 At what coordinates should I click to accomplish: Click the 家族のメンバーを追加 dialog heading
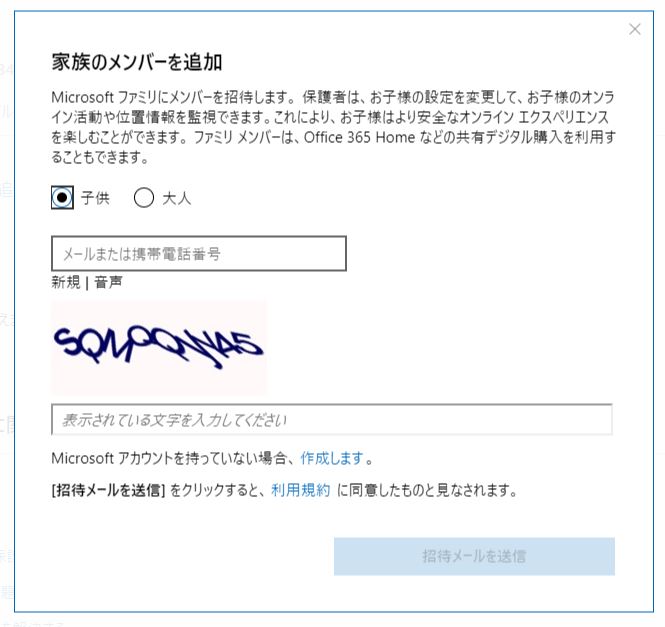pos(137,62)
